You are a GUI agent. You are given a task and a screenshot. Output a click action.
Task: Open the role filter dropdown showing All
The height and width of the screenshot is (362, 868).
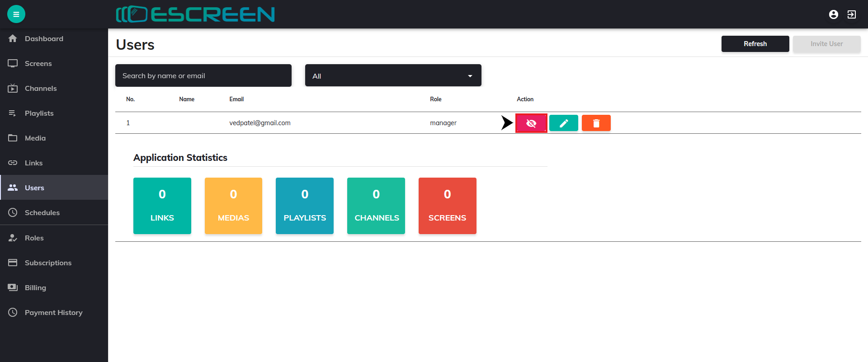click(392, 75)
